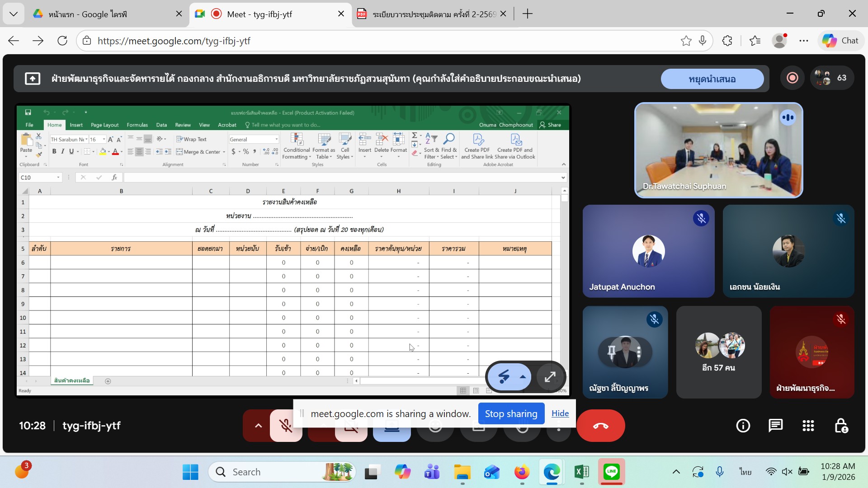Open LINE app in the taskbar
Viewport: 868px width, 488px height.
tap(611, 472)
